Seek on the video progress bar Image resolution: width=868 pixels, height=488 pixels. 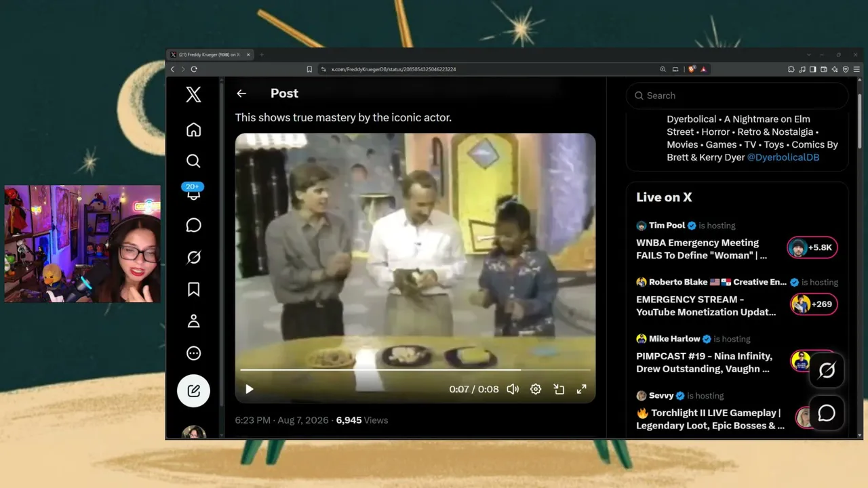(x=415, y=370)
